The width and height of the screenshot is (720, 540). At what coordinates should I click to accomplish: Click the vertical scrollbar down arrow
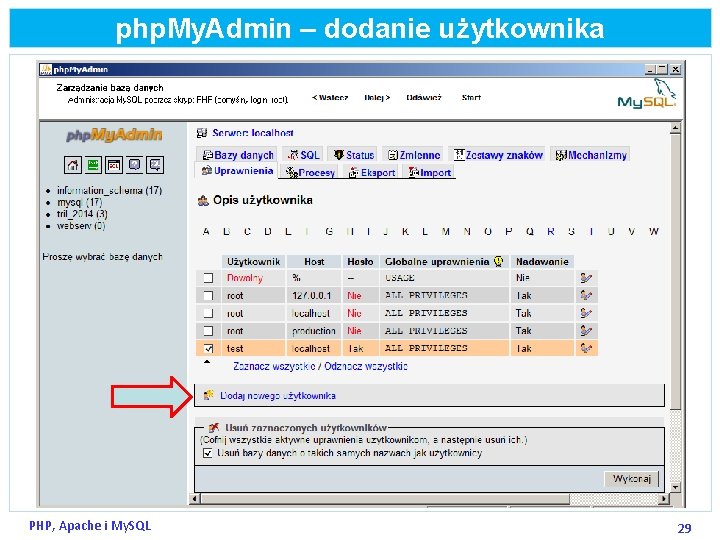pos(675,487)
